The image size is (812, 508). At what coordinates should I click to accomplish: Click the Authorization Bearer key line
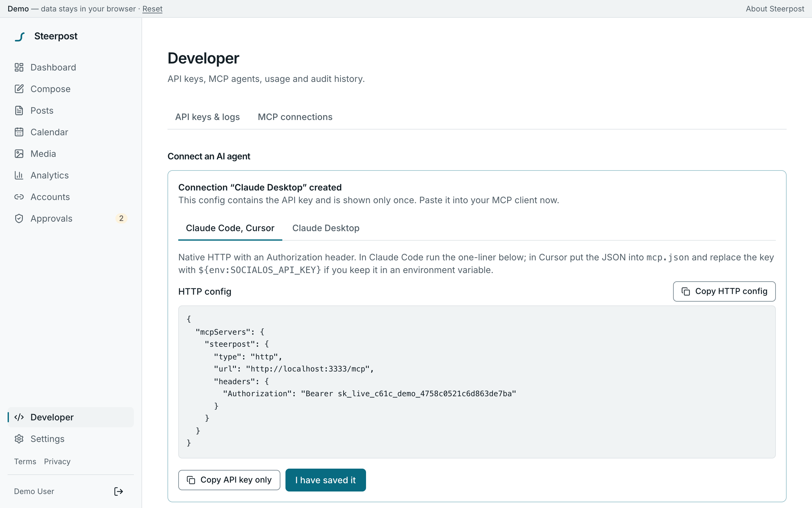coord(370,393)
